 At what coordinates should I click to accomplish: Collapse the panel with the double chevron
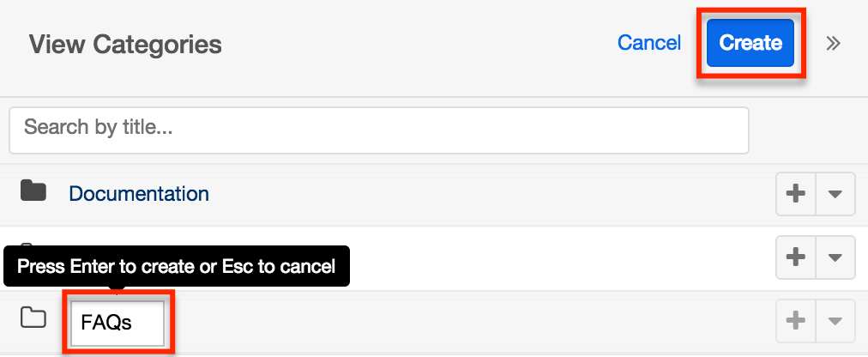pyautogui.click(x=833, y=44)
